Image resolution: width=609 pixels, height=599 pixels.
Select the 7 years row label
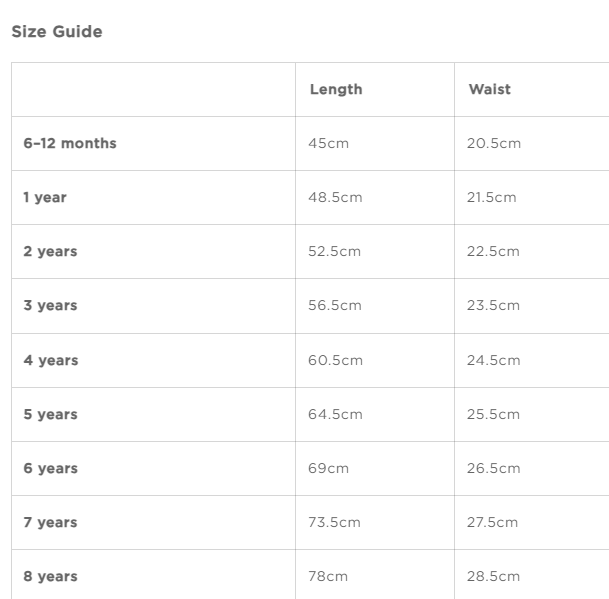click(x=50, y=522)
